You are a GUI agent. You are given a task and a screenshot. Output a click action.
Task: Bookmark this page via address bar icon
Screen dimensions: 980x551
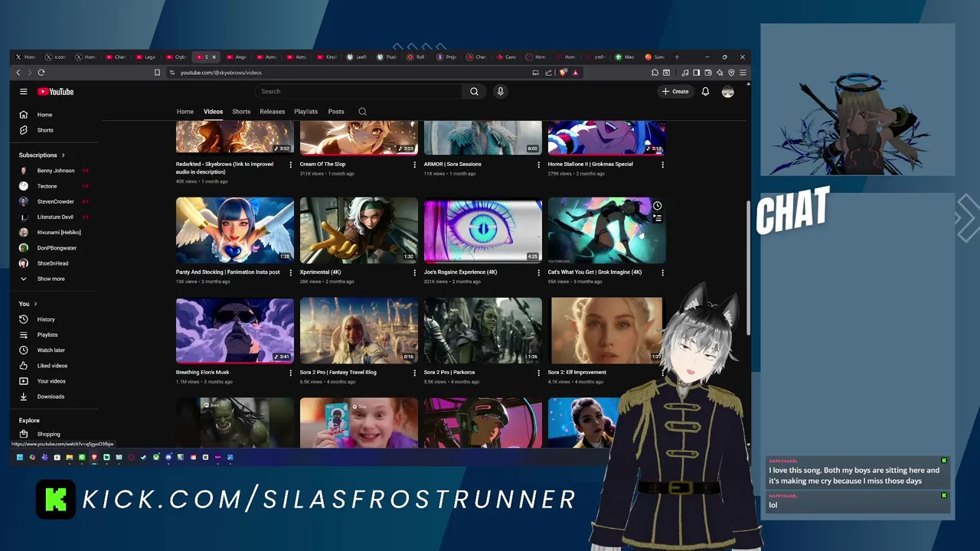(x=157, y=73)
